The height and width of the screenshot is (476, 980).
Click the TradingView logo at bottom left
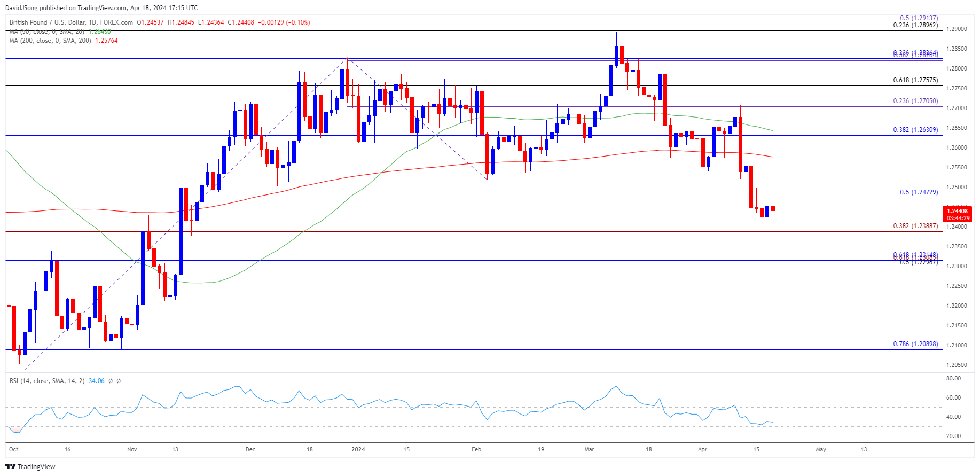(x=30, y=466)
